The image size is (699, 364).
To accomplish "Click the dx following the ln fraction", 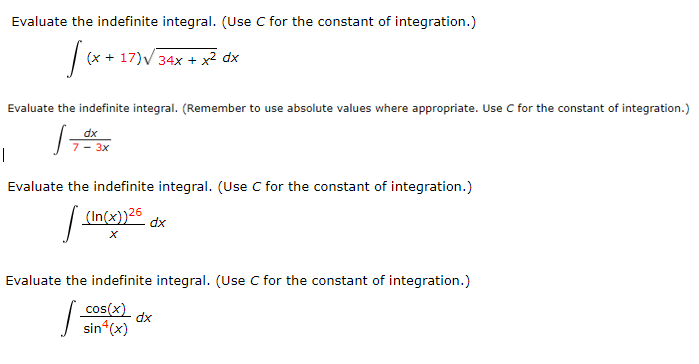I will (158, 222).
